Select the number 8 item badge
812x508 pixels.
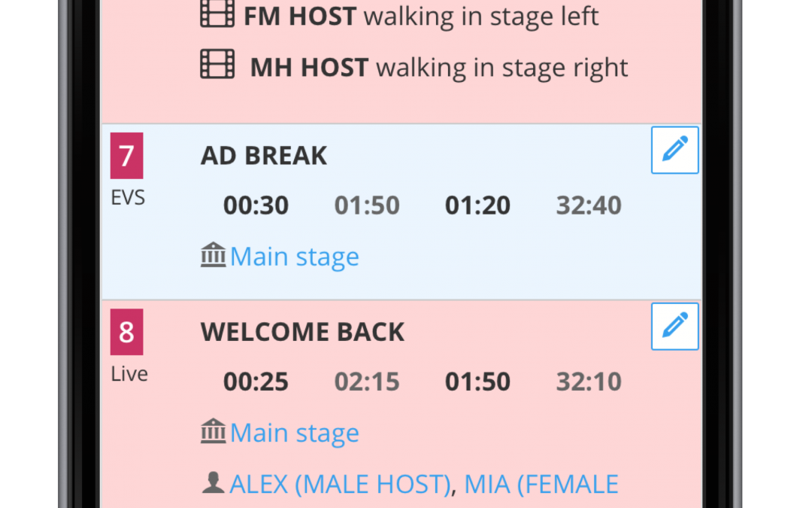click(x=126, y=332)
